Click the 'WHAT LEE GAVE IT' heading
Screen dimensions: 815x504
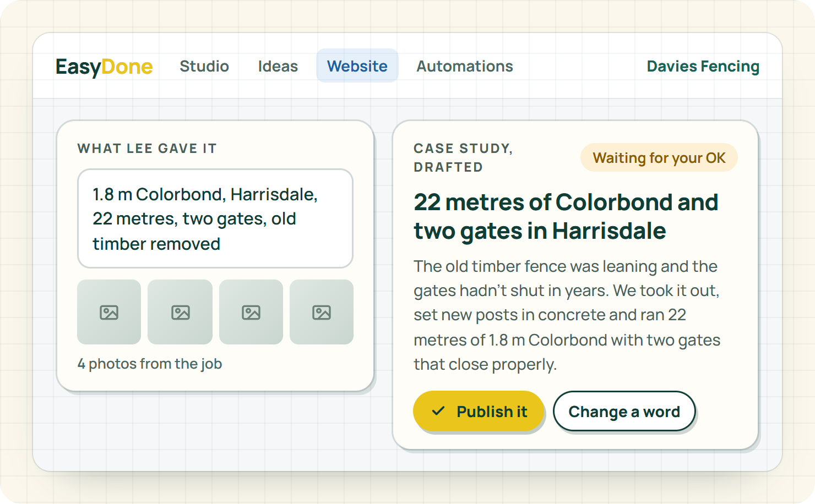pyautogui.click(x=147, y=149)
